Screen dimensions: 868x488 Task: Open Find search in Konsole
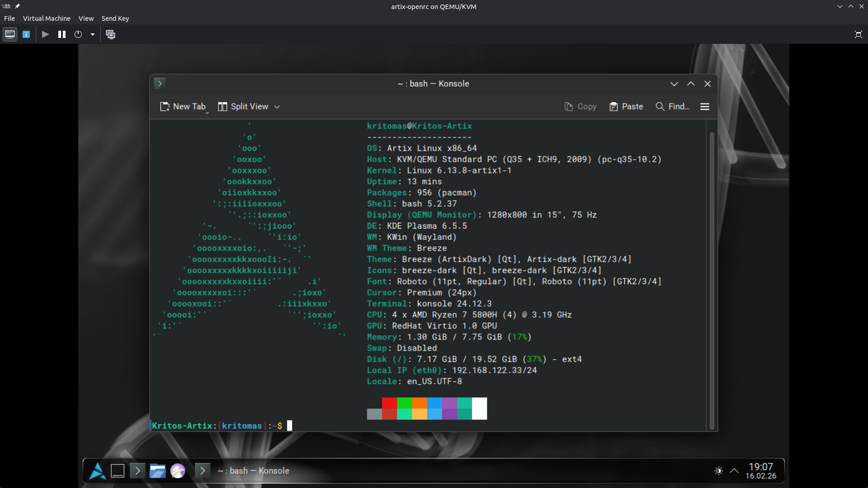click(673, 107)
